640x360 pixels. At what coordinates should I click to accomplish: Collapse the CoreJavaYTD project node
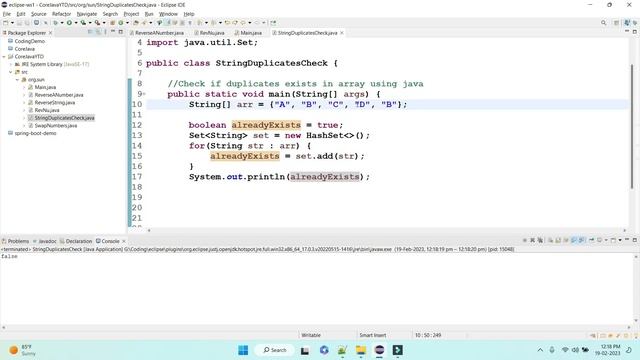tap(4, 57)
